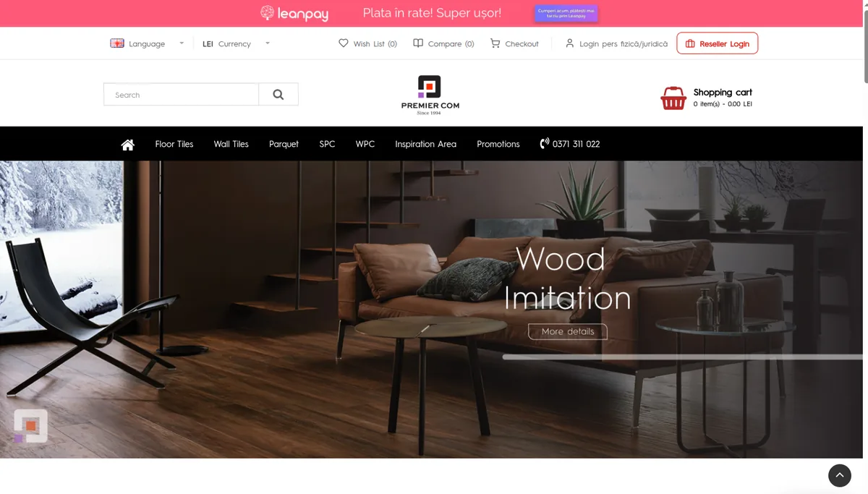Open the Wish List heart icon
Image resolution: width=868 pixels, height=494 pixels.
(x=344, y=43)
